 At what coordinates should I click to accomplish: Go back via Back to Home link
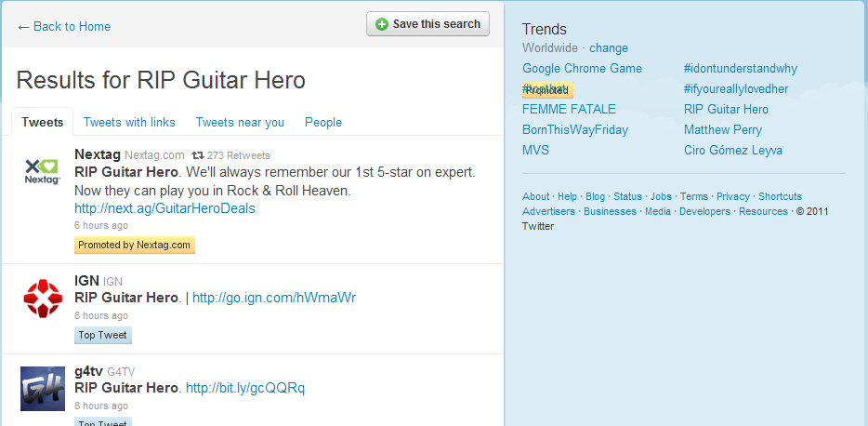pyautogui.click(x=64, y=27)
